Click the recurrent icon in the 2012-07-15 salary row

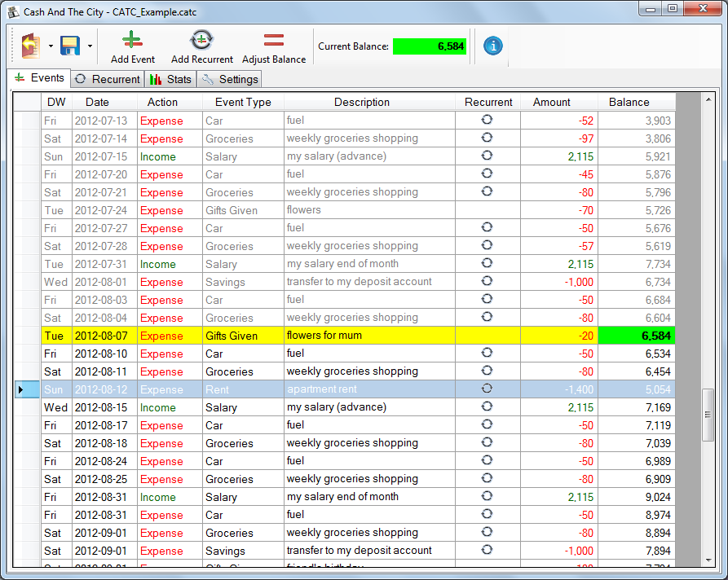click(487, 156)
